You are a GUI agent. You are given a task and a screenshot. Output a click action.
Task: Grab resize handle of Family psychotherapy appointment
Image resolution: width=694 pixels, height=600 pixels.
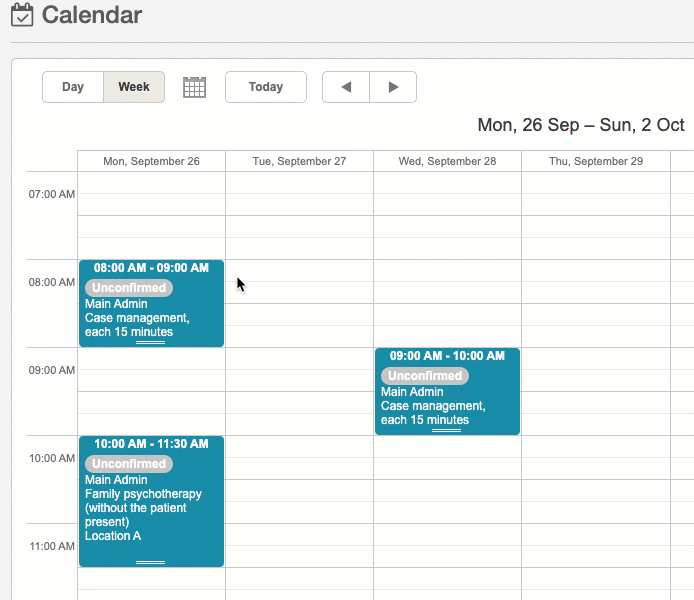coord(151,562)
